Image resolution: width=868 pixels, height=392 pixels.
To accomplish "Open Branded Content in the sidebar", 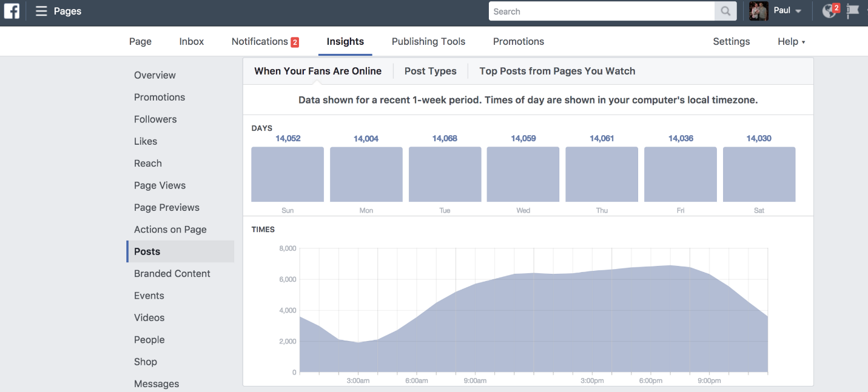I will pos(172,273).
